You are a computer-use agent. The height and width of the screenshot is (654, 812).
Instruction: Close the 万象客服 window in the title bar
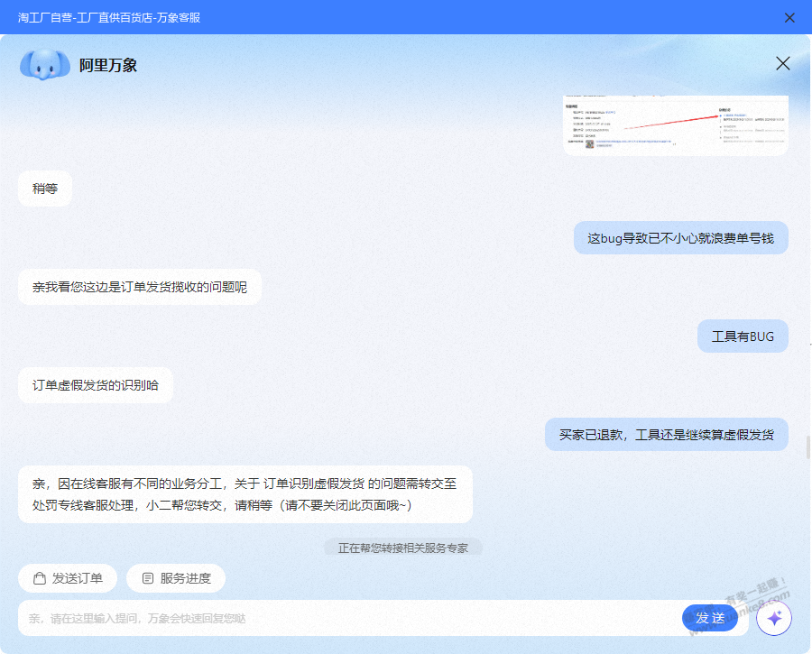click(x=789, y=18)
